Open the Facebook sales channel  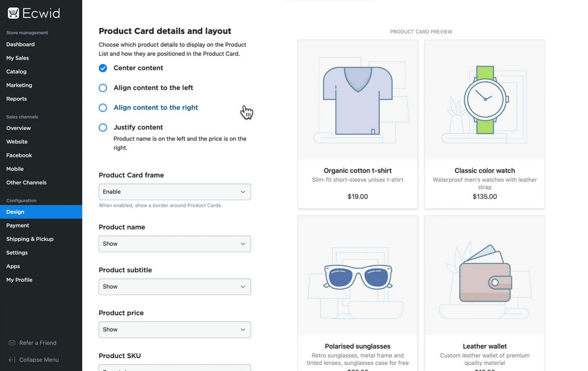pyautogui.click(x=19, y=156)
